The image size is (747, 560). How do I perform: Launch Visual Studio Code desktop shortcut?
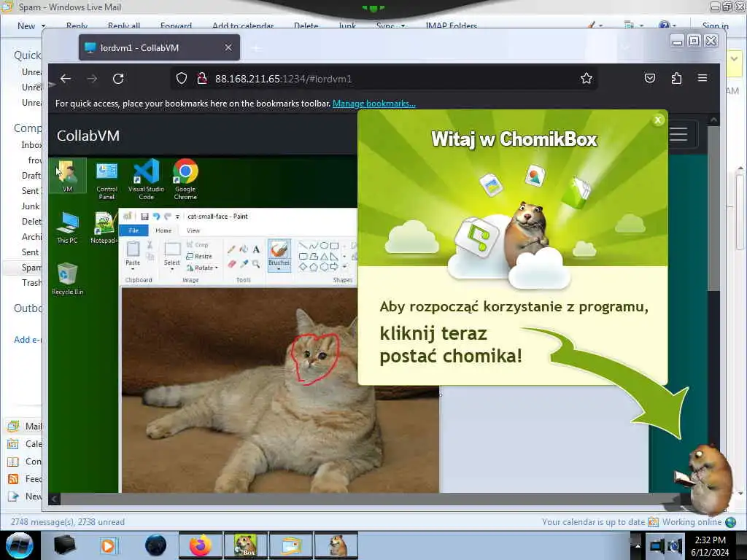pos(146,179)
